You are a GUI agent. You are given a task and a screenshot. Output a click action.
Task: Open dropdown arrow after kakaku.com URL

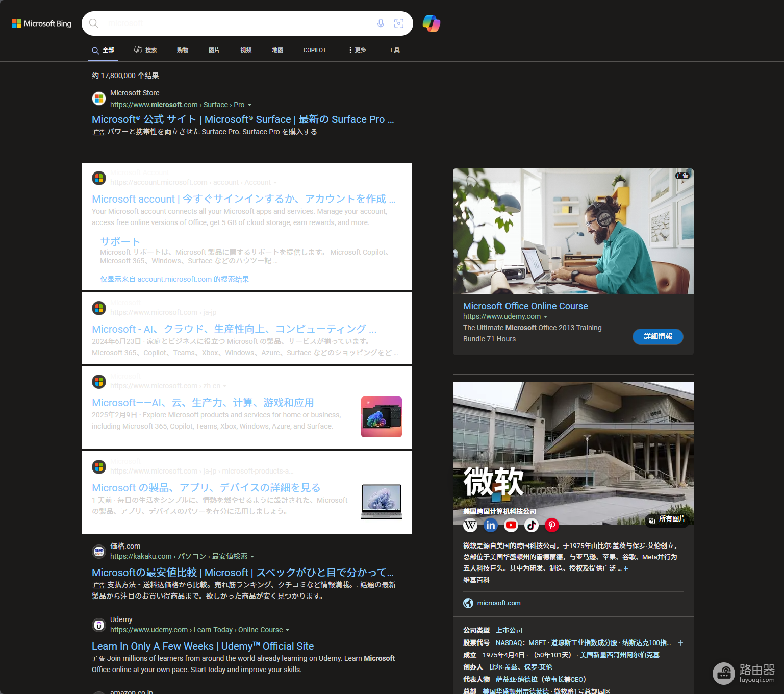pos(252,557)
